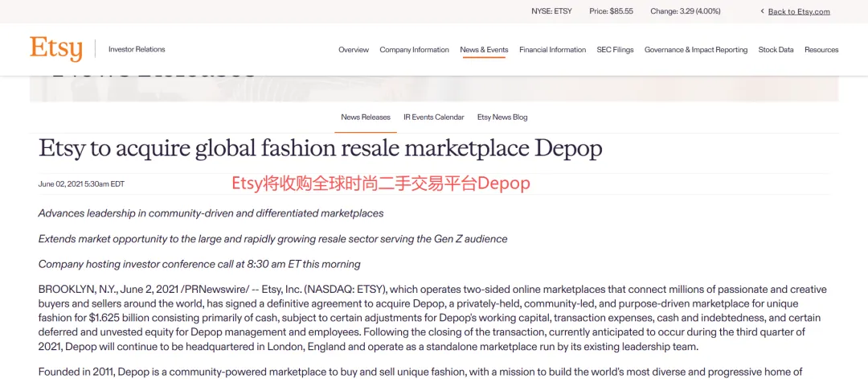Click the paragraph starting 'Founded in 2011, Depop'
Image resolution: width=868 pixels, height=379 pixels.
click(420, 372)
